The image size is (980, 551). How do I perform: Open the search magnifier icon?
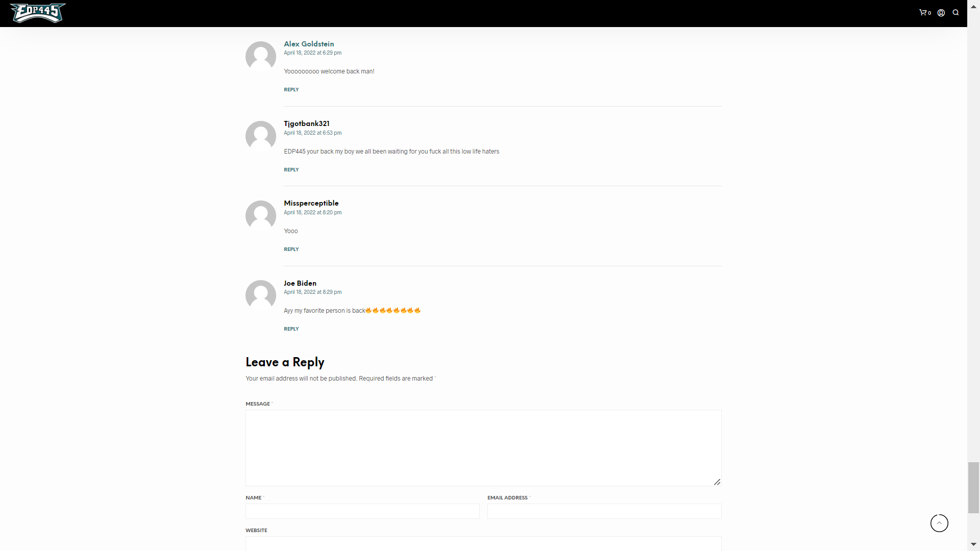(955, 13)
